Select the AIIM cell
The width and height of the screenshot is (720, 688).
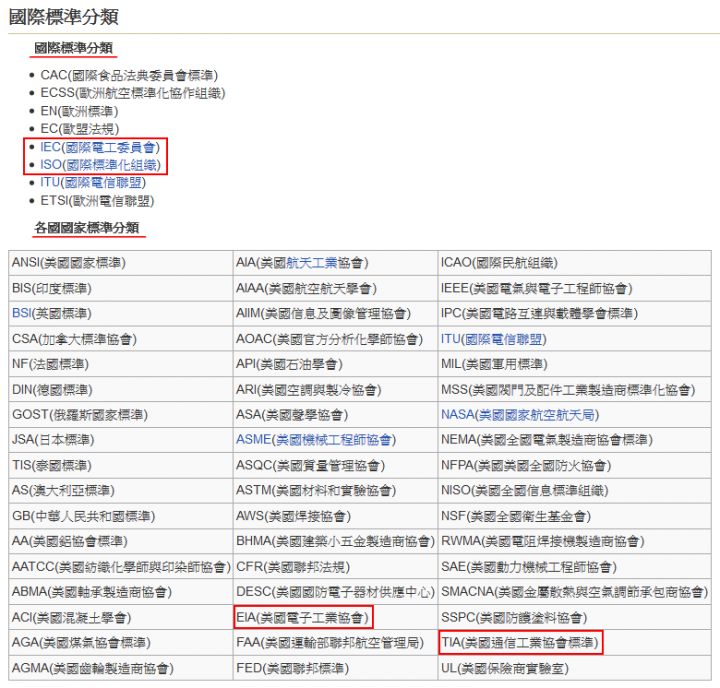click(x=336, y=313)
